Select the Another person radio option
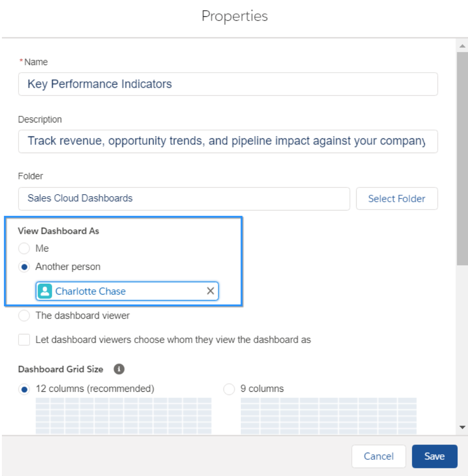 click(x=24, y=266)
